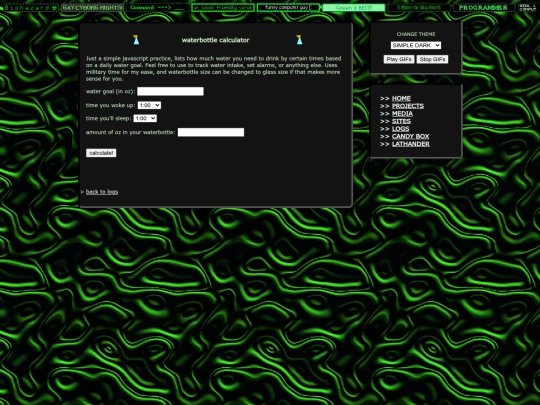540x405 pixels.
Task: Click the 'Green is BEST!!' badge
Action: pos(354,7)
